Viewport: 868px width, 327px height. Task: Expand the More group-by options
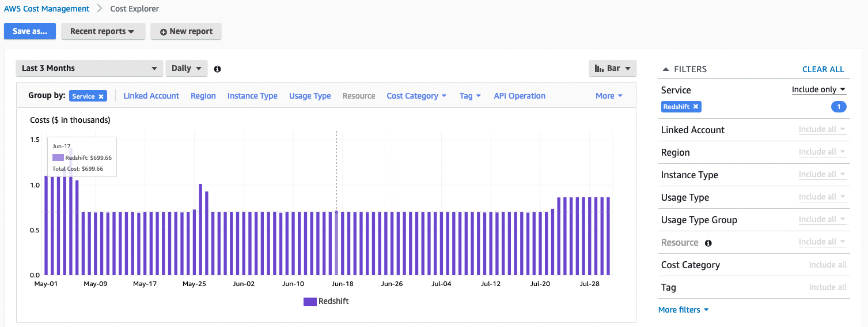point(609,96)
